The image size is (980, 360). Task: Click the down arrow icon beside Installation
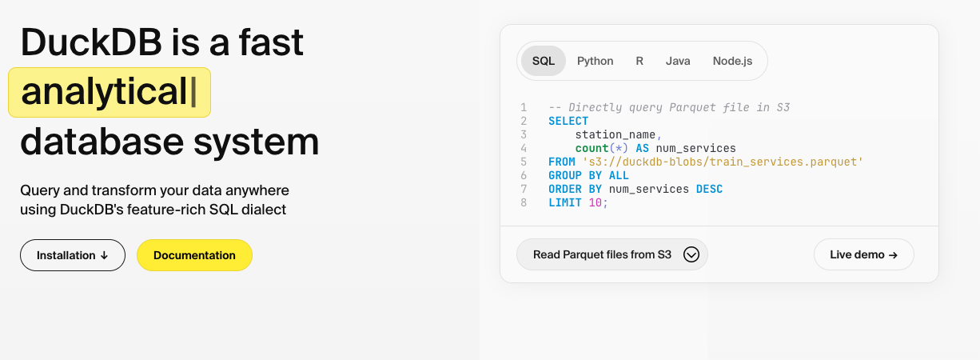click(x=104, y=256)
